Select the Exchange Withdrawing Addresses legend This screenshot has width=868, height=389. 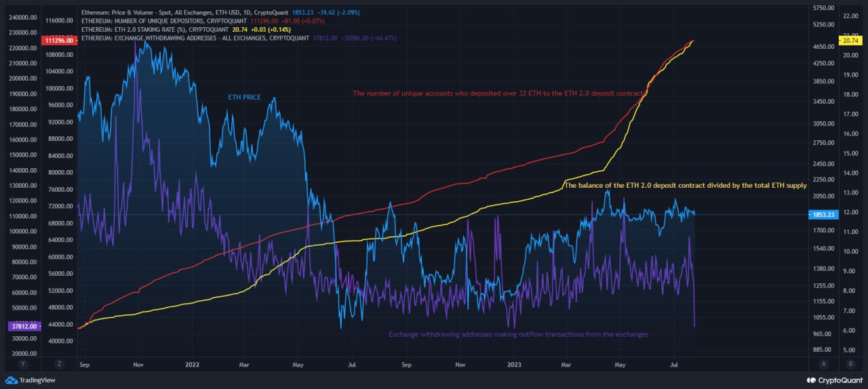coord(191,39)
